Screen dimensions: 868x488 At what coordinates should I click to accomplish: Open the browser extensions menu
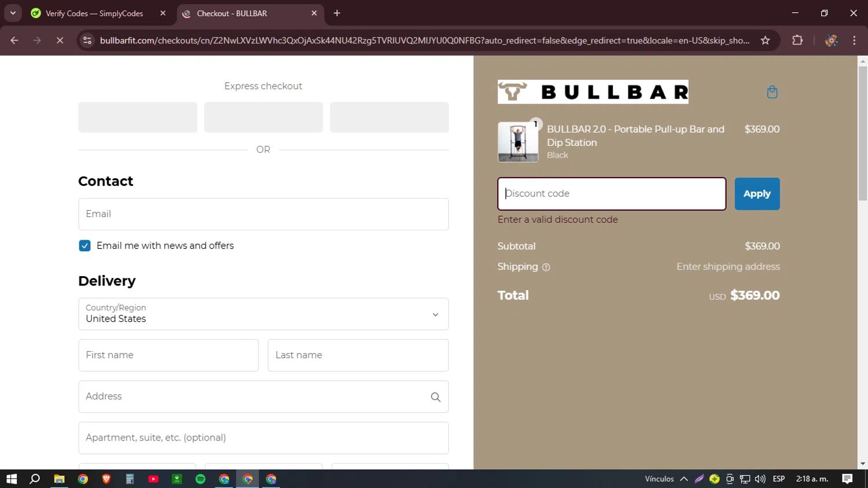pos(797,41)
